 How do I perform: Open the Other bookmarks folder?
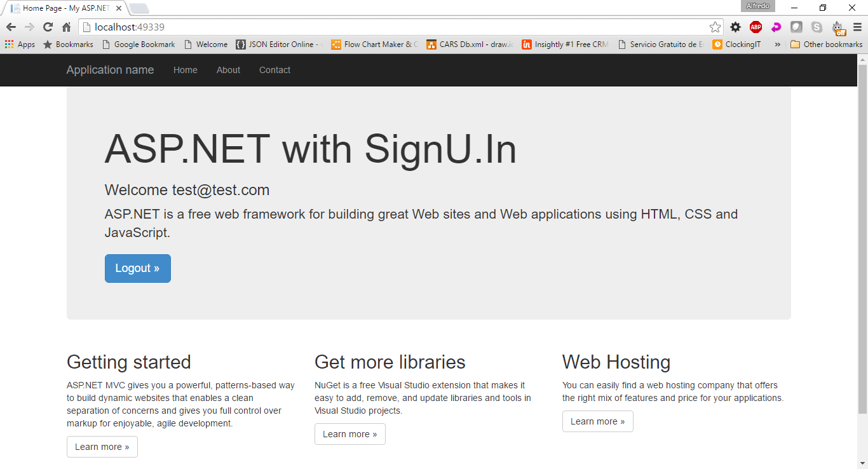coord(826,44)
